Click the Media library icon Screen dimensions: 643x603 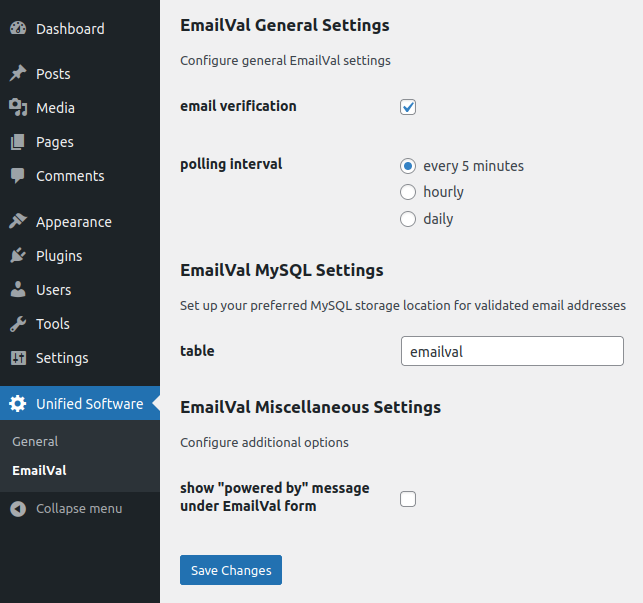pos(18,107)
